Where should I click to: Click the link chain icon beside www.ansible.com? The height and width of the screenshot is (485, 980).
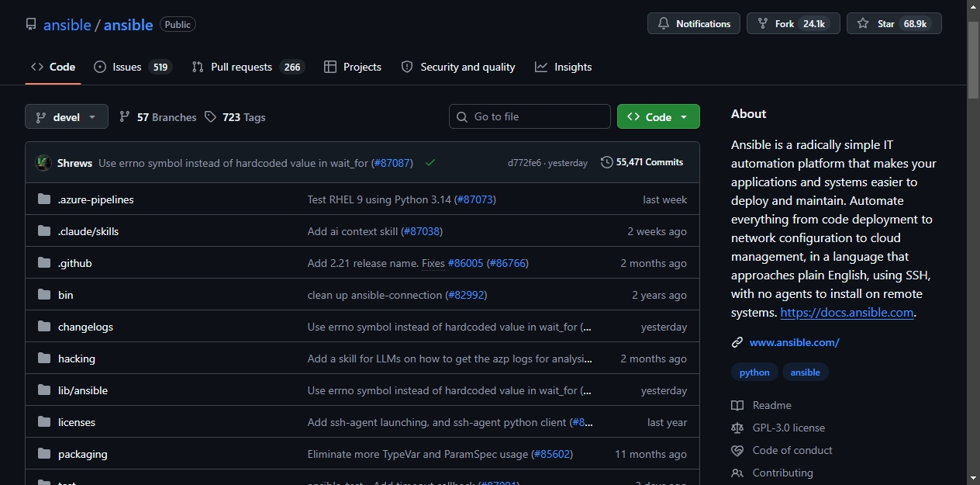737,342
